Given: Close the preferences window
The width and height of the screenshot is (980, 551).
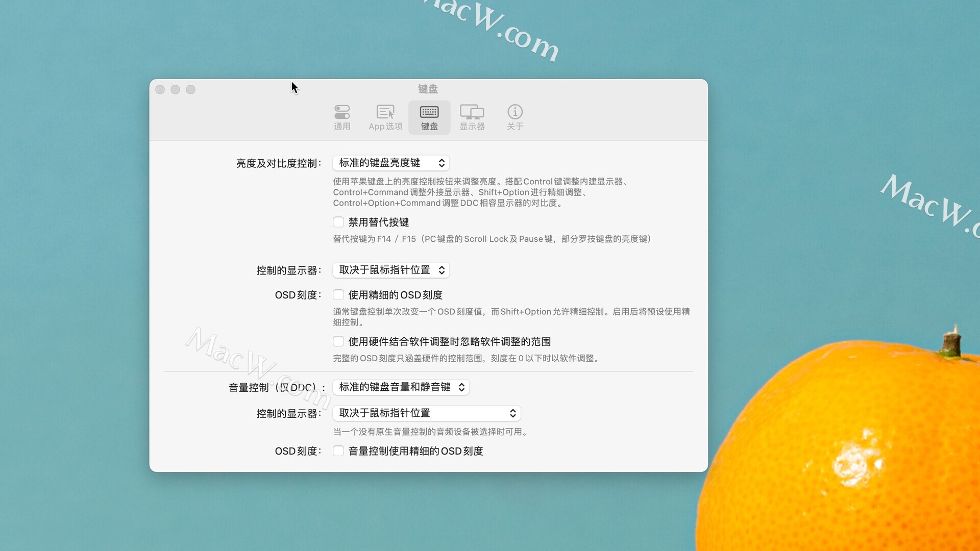Looking at the screenshot, I should [x=160, y=89].
